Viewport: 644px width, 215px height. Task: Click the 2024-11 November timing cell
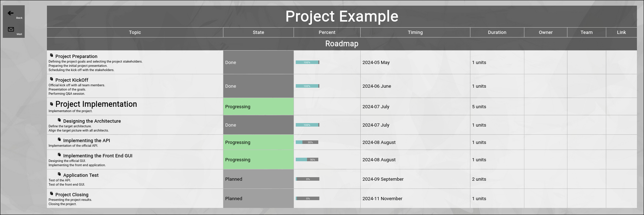pos(382,199)
